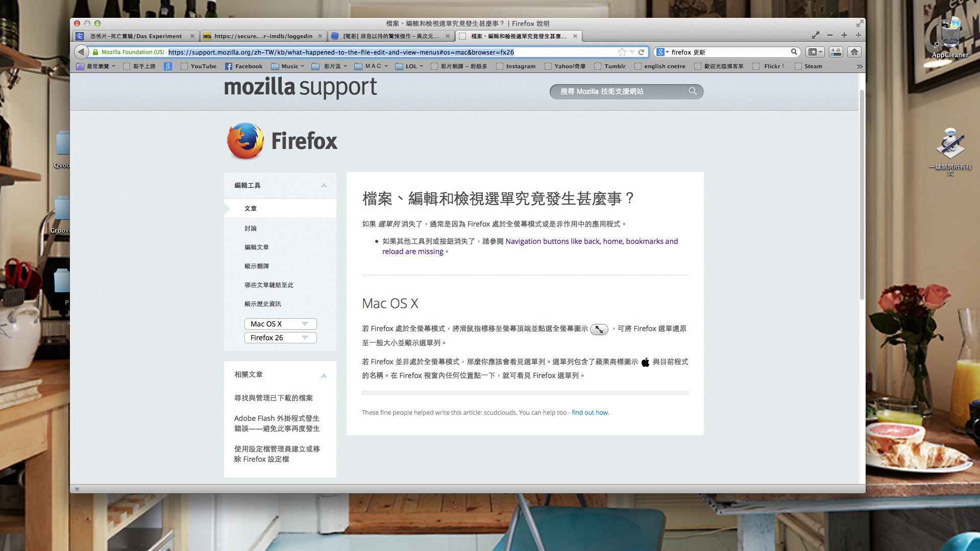Open the Tumblr bookmark

click(x=609, y=66)
